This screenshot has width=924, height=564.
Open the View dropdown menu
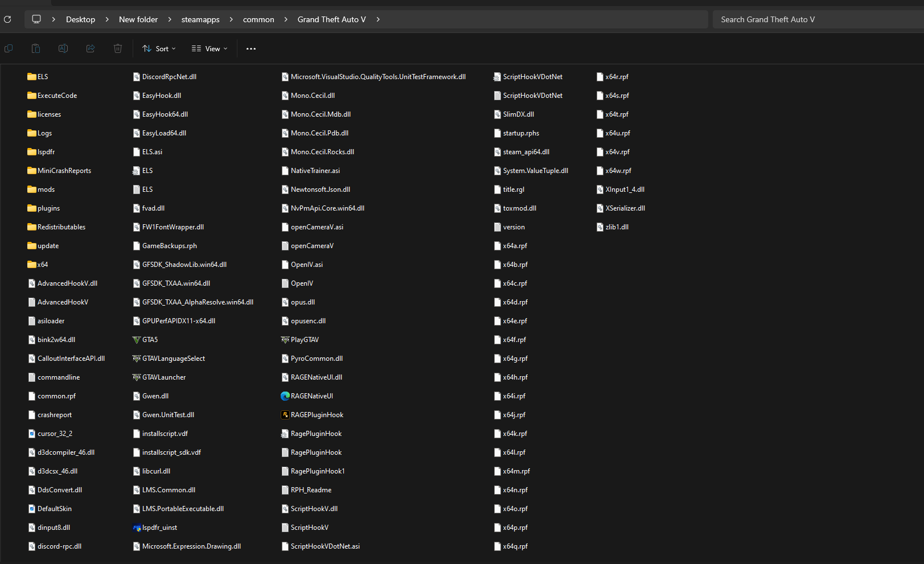click(x=210, y=49)
